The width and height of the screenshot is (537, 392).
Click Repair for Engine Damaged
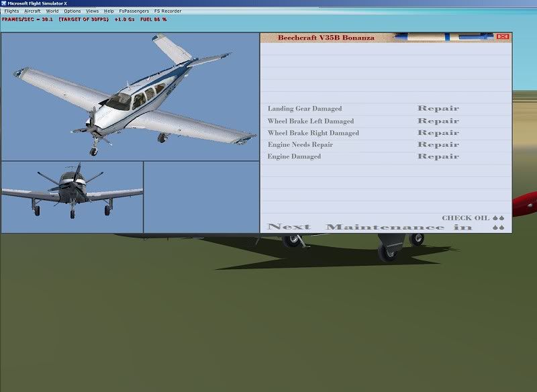click(x=438, y=156)
